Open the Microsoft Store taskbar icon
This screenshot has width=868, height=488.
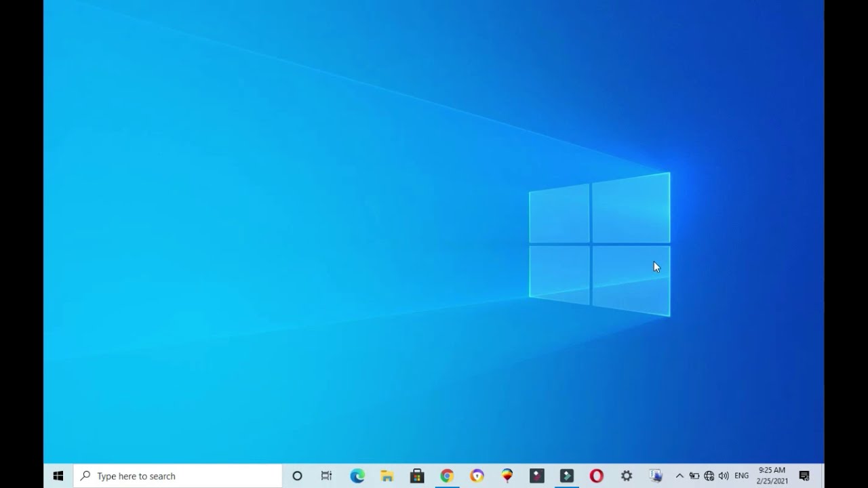417,476
